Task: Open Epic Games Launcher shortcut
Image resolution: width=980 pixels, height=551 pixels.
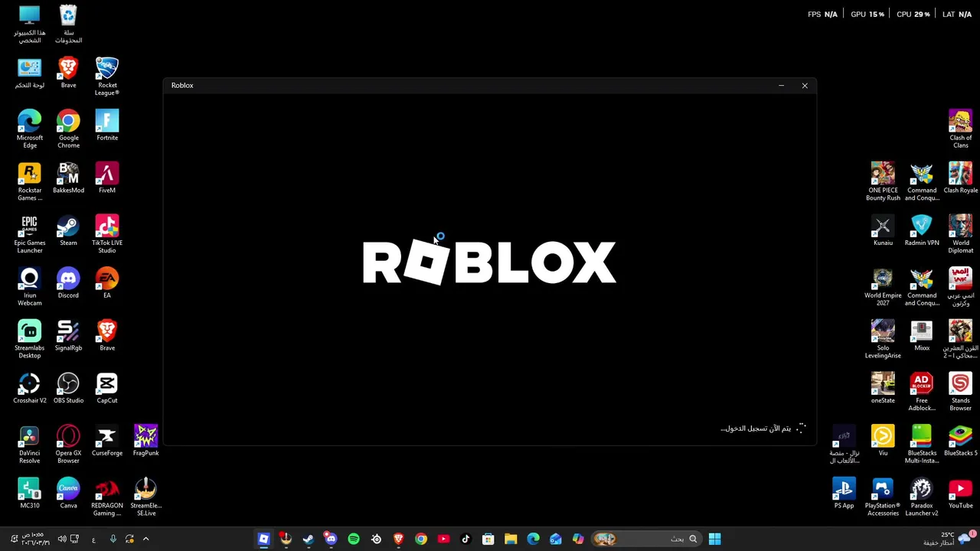Action: coord(29,234)
